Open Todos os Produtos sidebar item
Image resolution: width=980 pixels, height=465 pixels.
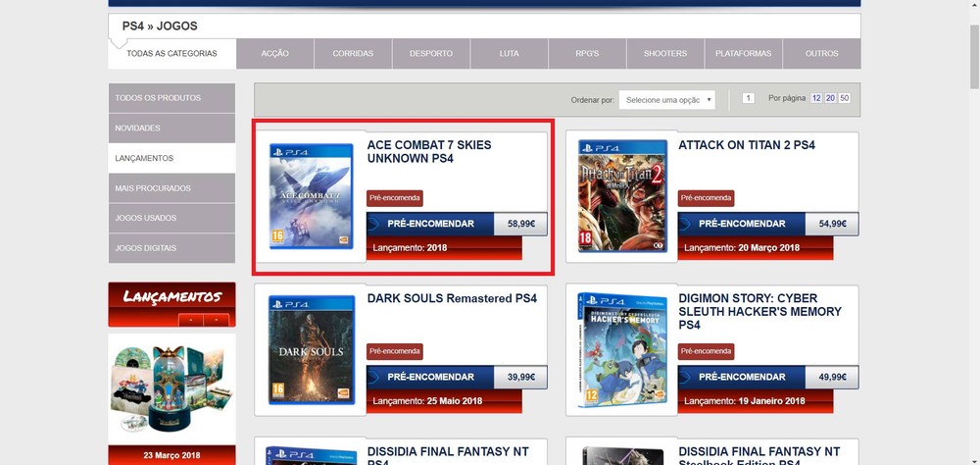171,98
